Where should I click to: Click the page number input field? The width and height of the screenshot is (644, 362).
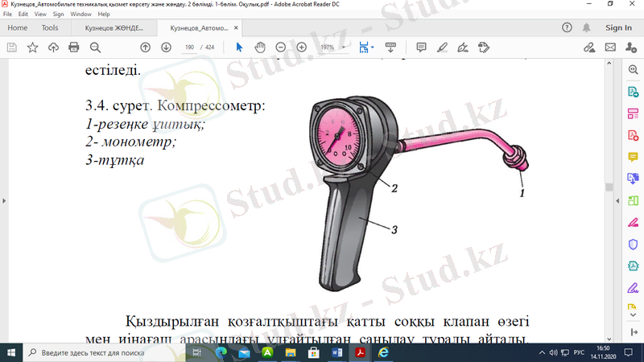(190, 47)
